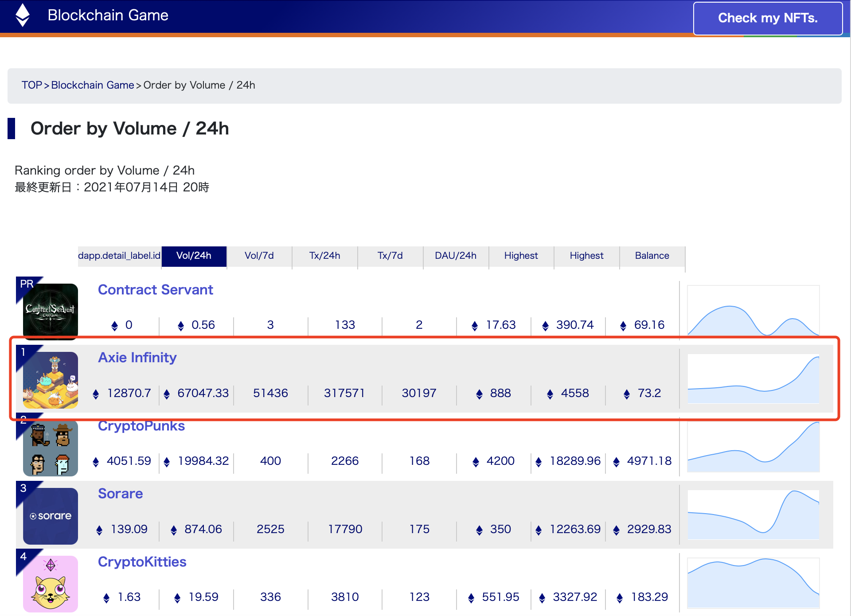Screen dimensions: 851x616
Task: Click the Ethereum diamond logo in header
Action: pyautogui.click(x=23, y=15)
